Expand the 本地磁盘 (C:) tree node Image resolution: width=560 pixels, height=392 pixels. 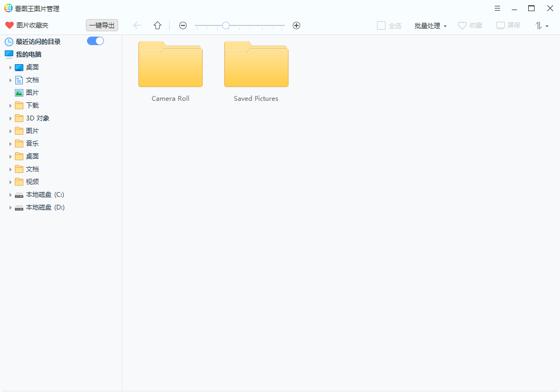coord(11,194)
